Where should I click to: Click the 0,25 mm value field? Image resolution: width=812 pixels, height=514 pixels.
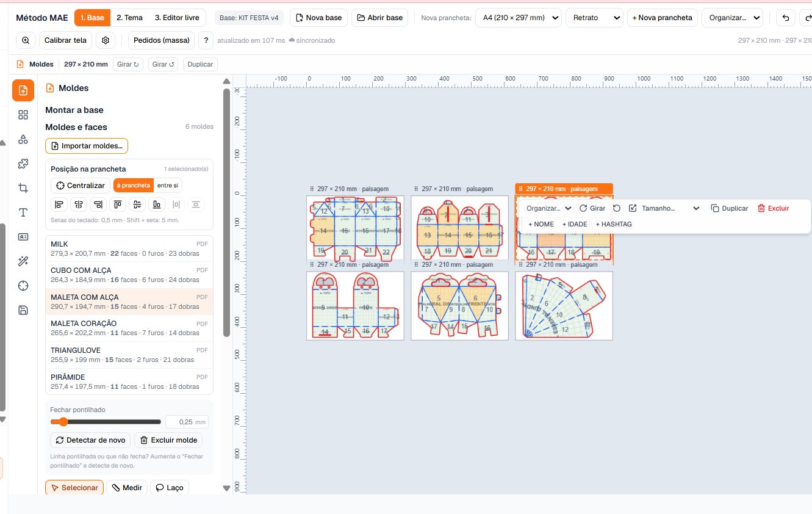click(186, 422)
